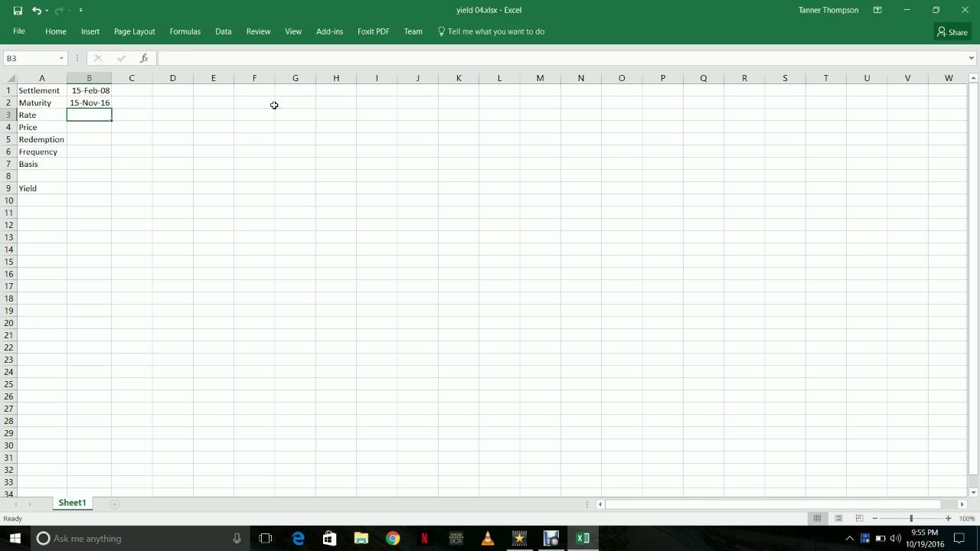Screen dimensions: 980x551
Task: Click the Redo arrow icon
Action: [x=58, y=11]
